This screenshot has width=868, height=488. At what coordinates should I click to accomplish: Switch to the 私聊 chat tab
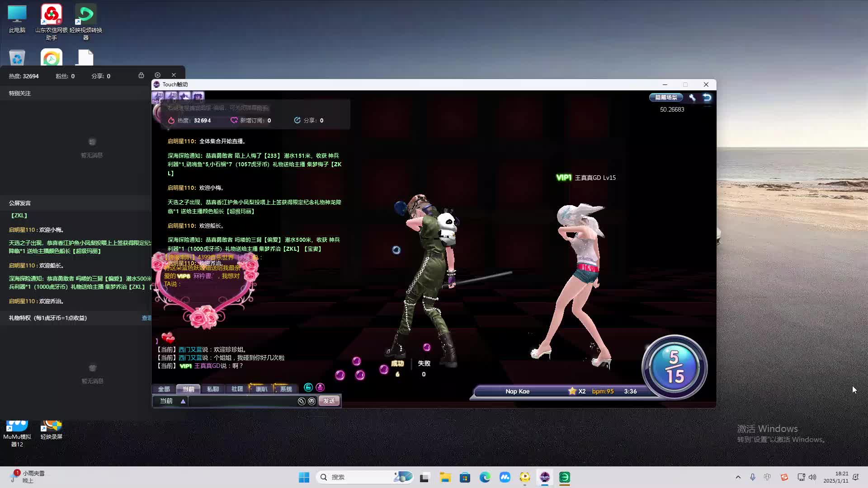(x=212, y=389)
